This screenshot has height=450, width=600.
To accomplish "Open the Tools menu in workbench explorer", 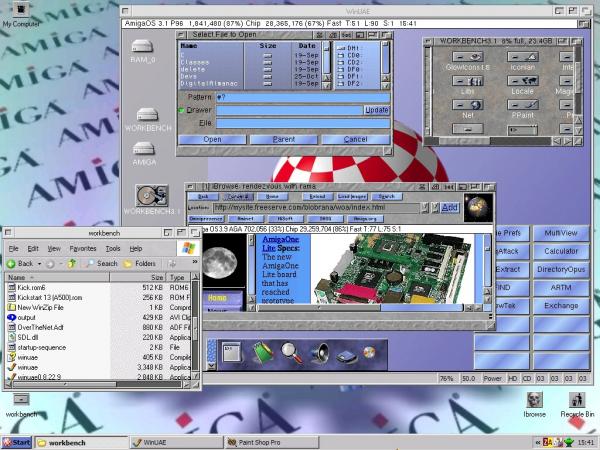I will (x=113, y=249).
